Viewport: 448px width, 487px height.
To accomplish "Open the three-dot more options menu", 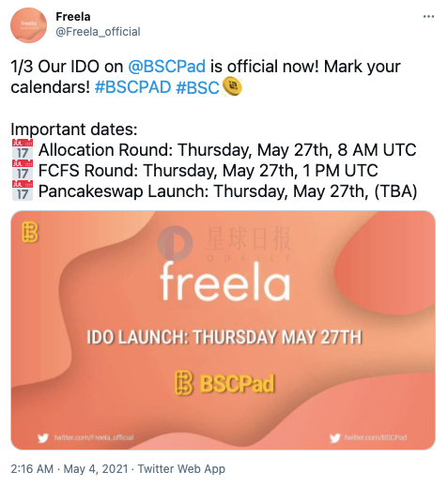I will pos(428,17).
